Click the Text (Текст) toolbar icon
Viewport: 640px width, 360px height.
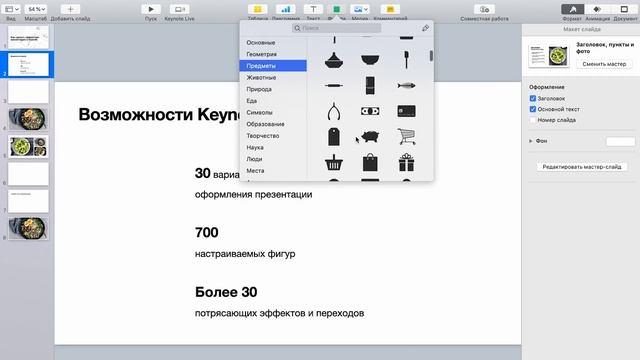pos(313,9)
